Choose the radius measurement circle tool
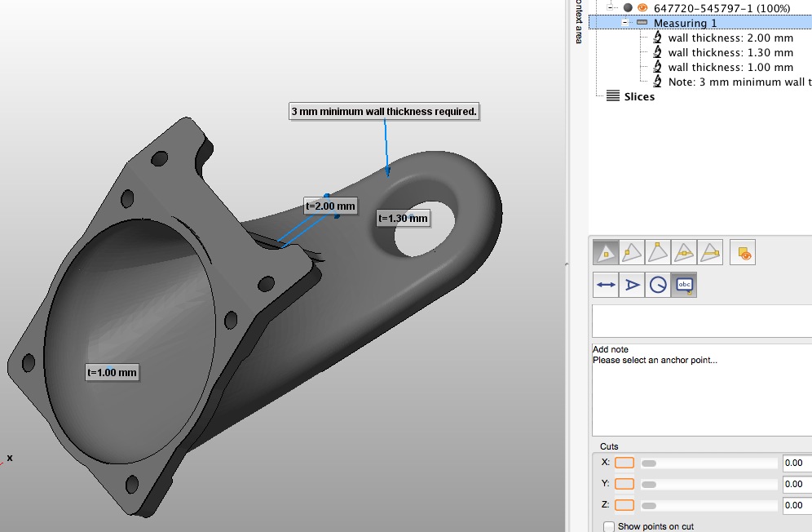 (x=658, y=285)
